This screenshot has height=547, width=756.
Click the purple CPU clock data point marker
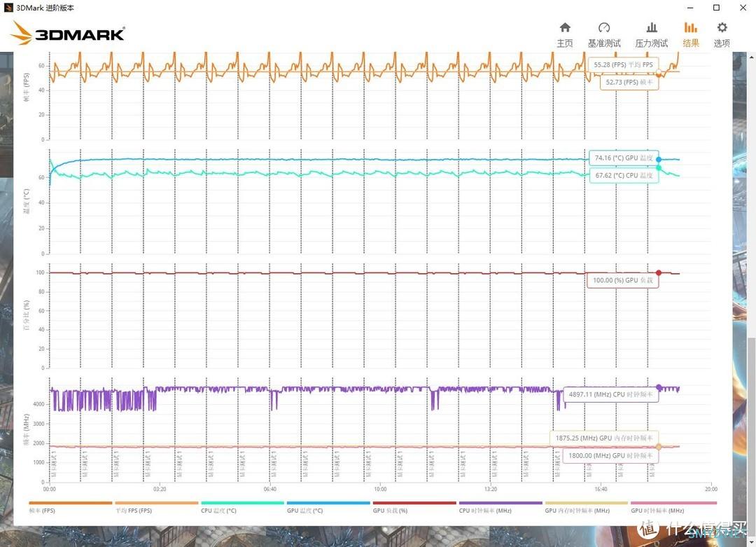[x=659, y=387]
